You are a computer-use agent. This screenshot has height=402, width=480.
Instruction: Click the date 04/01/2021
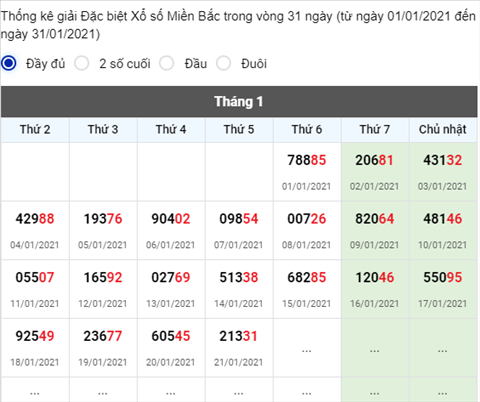tap(34, 245)
